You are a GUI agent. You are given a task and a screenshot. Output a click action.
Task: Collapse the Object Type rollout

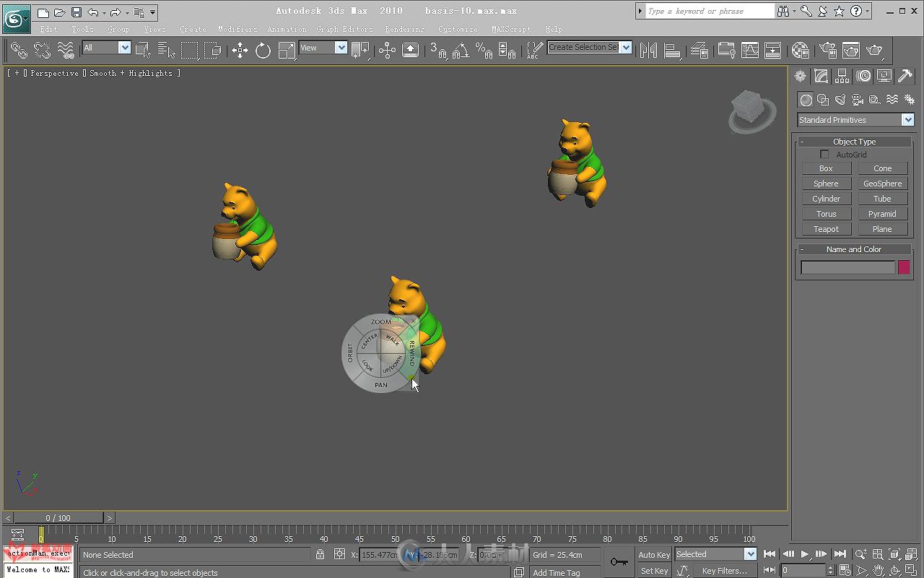point(854,142)
